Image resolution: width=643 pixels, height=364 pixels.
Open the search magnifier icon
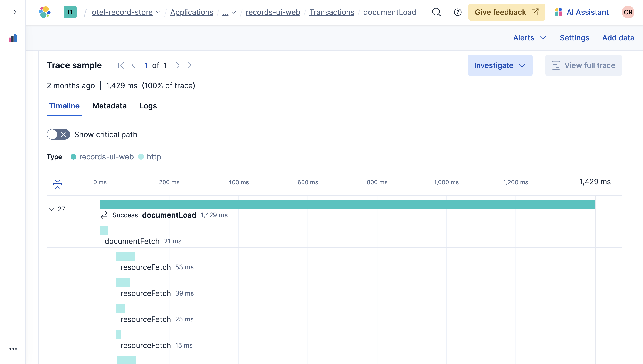[436, 12]
